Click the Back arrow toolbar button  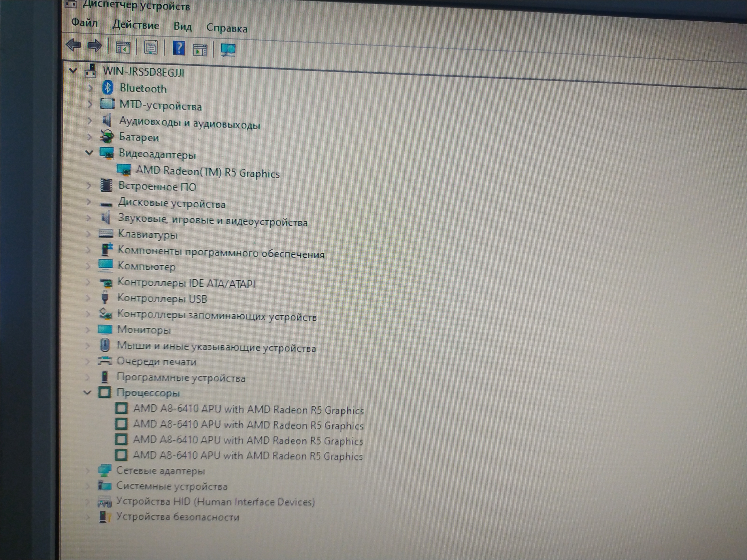click(73, 45)
